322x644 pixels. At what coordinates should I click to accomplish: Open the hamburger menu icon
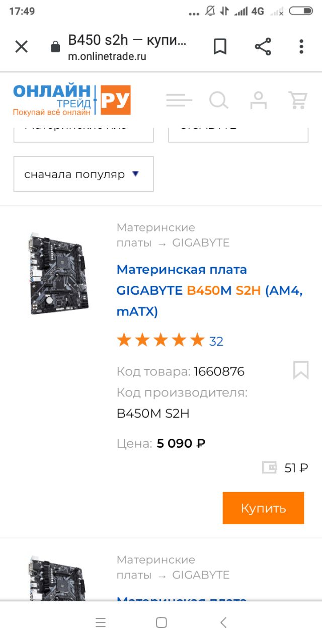pyautogui.click(x=179, y=100)
